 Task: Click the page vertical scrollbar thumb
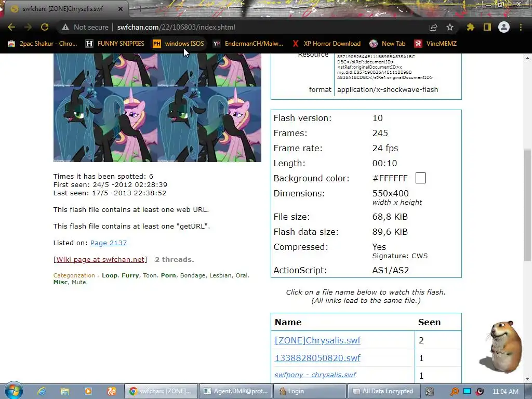point(527,205)
